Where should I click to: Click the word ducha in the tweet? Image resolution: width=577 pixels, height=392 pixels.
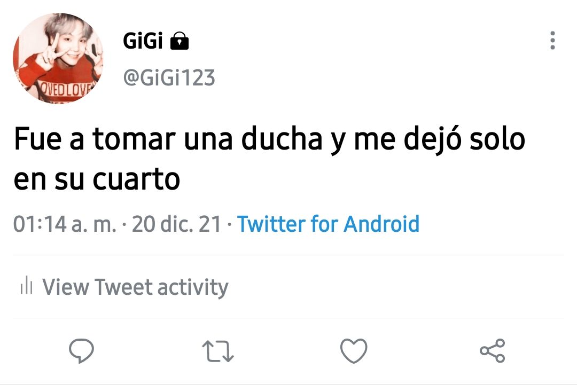click(282, 138)
